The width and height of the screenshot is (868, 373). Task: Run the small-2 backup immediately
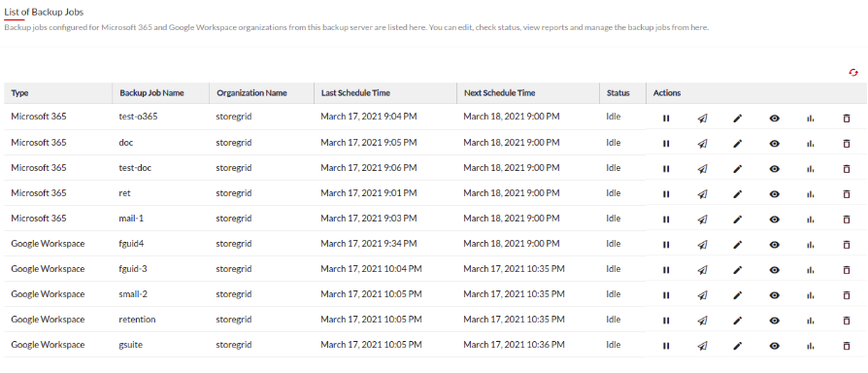tap(702, 295)
